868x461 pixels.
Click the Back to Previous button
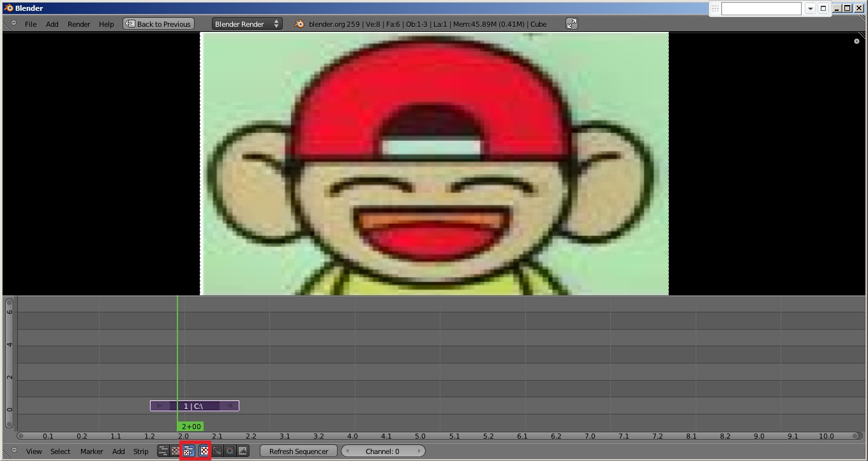tap(158, 24)
